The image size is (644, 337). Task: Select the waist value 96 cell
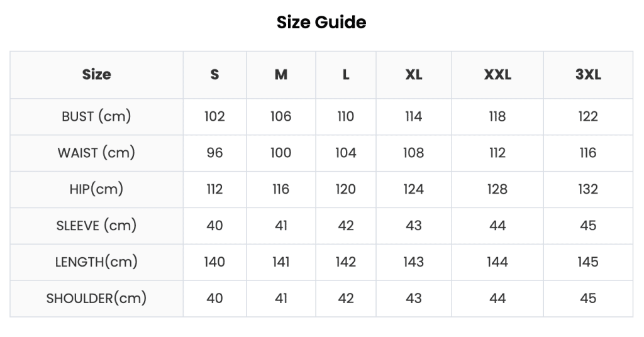click(x=215, y=153)
